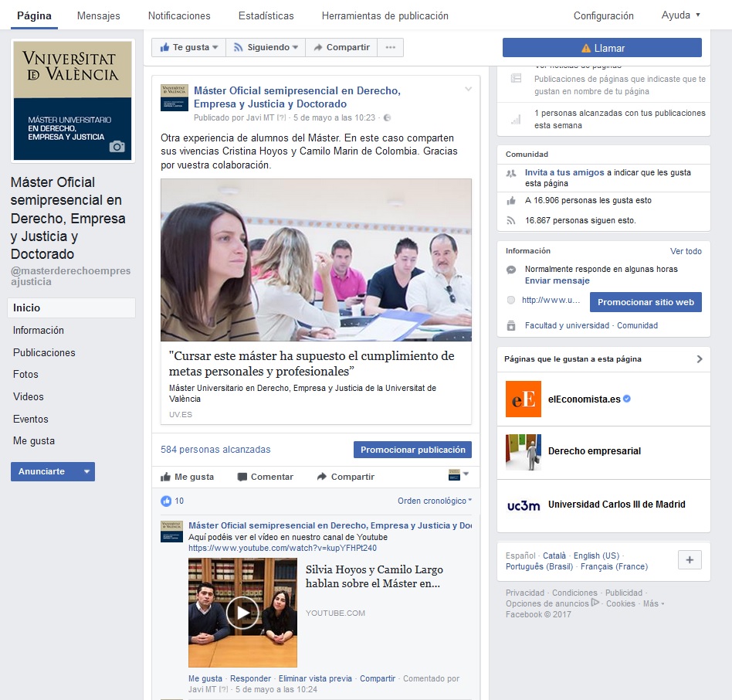Viewport: 732px width, 700px height.
Task: Click 584 personas alcanzadas link
Action: coord(215,450)
